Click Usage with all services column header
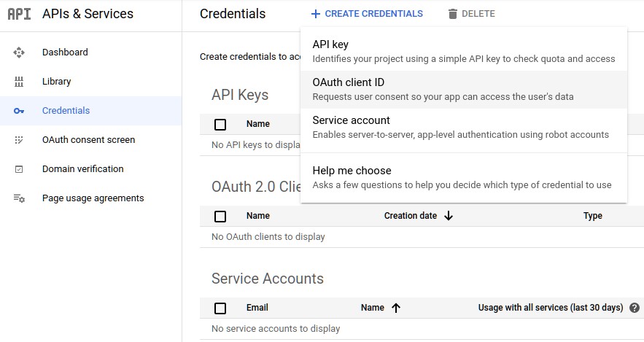This screenshot has width=644, height=342. pyautogui.click(x=551, y=308)
